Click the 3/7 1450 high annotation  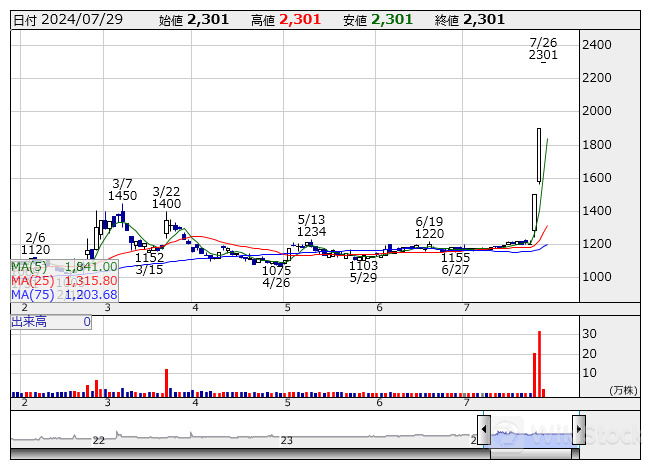[122, 190]
